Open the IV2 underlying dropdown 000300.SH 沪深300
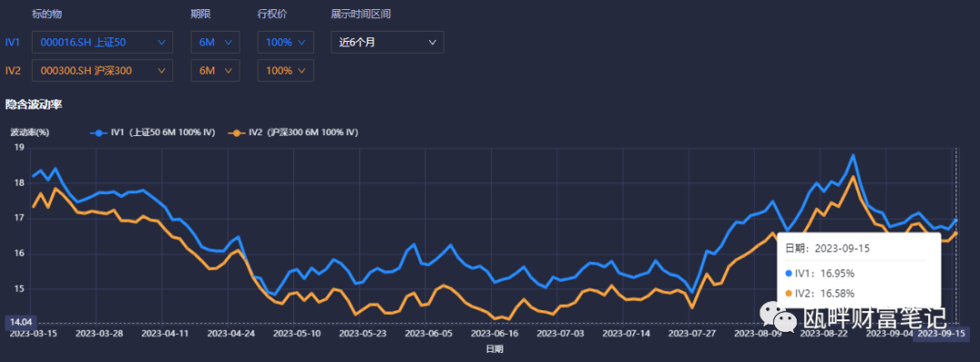This screenshot has width=980, height=362. click(x=103, y=71)
